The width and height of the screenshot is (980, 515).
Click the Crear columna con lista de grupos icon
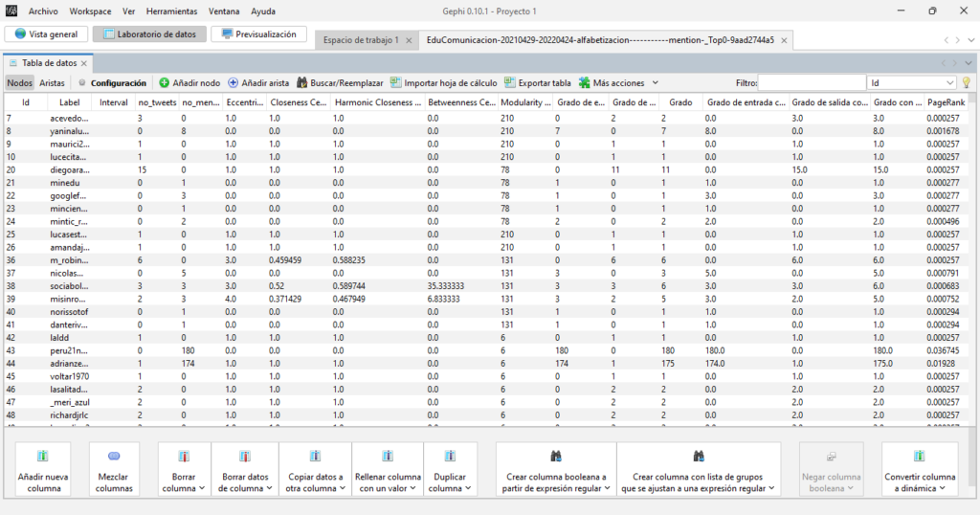coord(699,456)
